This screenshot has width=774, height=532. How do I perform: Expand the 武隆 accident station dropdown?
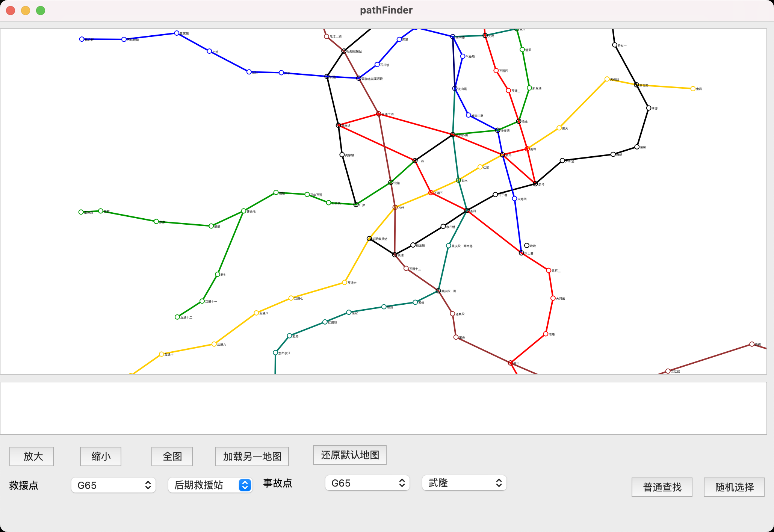tap(464, 483)
